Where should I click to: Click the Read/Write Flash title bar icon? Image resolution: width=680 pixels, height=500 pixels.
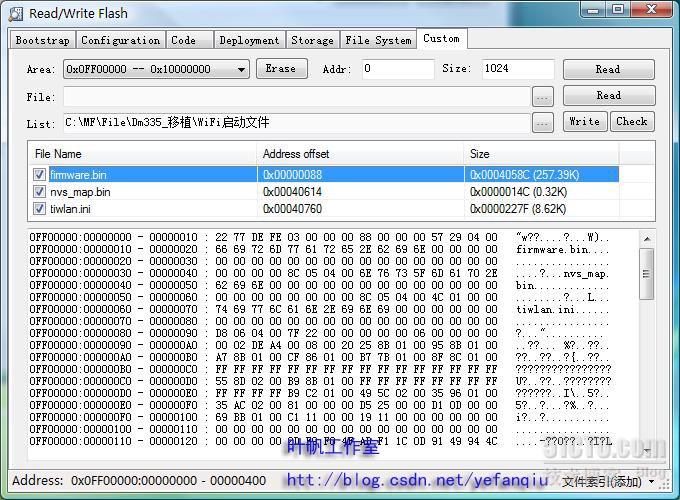click(x=16, y=14)
